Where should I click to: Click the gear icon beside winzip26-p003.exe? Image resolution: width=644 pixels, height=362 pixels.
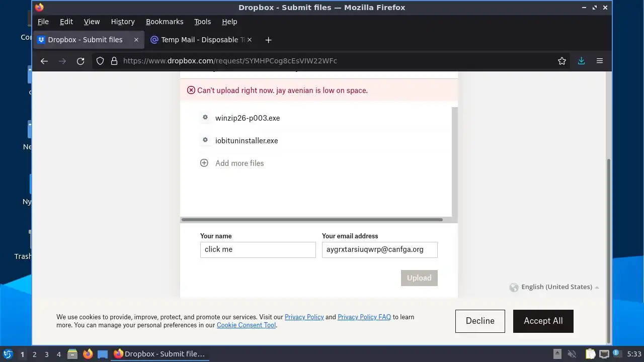click(x=205, y=118)
